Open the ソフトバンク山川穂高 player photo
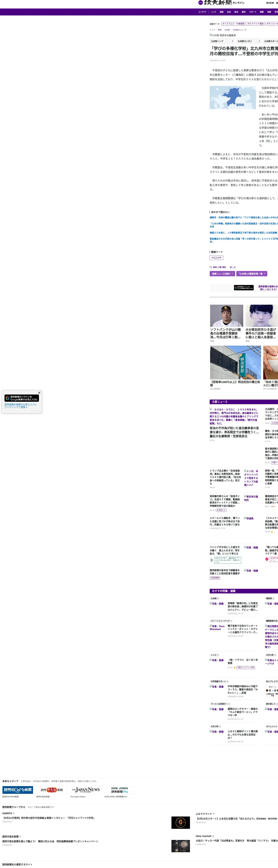 tap(227, 316)
